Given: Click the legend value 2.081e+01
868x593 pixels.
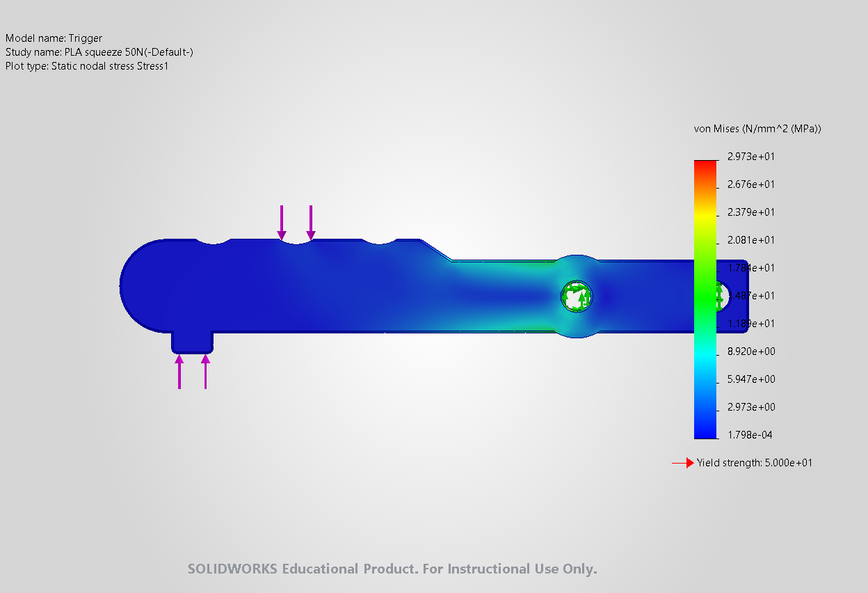Looking at the screenshot, I should tap(750, 240).
